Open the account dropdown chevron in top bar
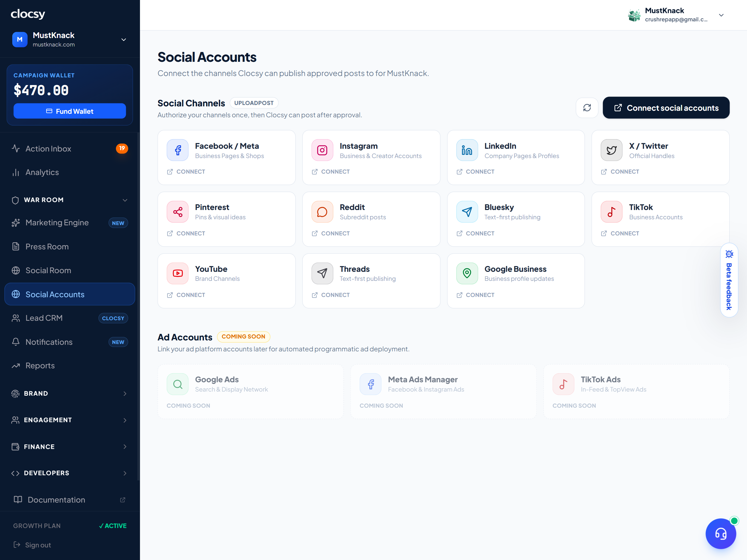The height and width of the screenshot is (560, 747). 721,15
